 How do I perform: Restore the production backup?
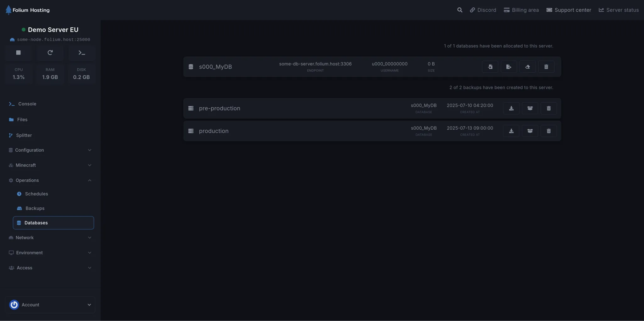tap(530, 131)
